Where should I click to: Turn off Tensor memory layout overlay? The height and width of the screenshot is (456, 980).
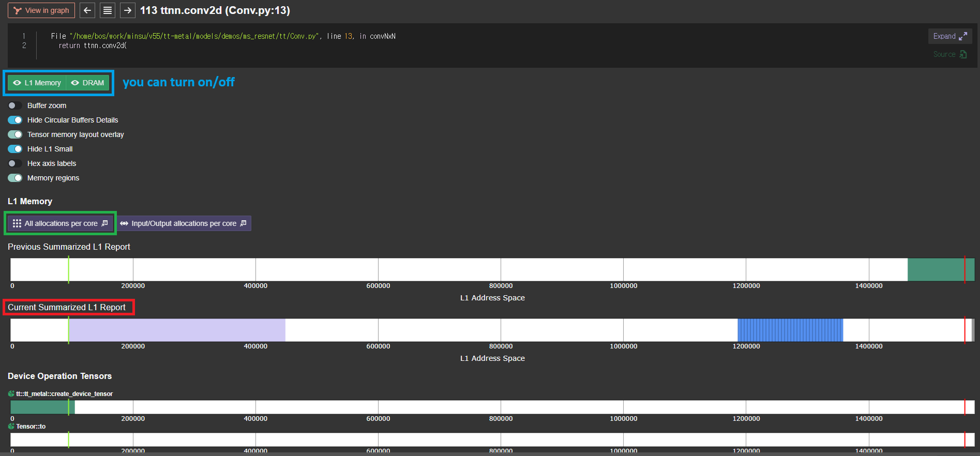(x=15, y=134)
